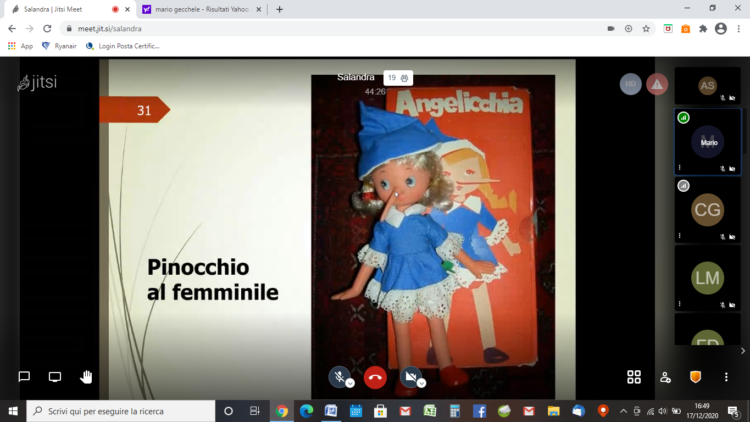
Task: Click Mario's green connection status indicator
Action: [684, 118]
